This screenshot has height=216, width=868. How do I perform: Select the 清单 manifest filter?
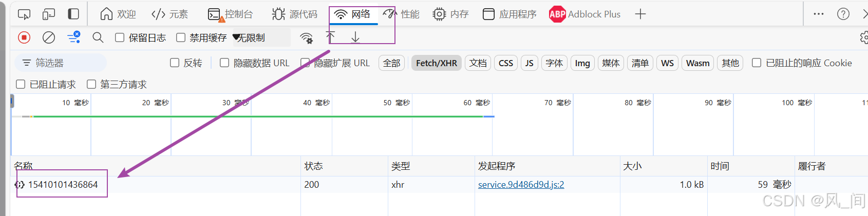click(640, 63)
